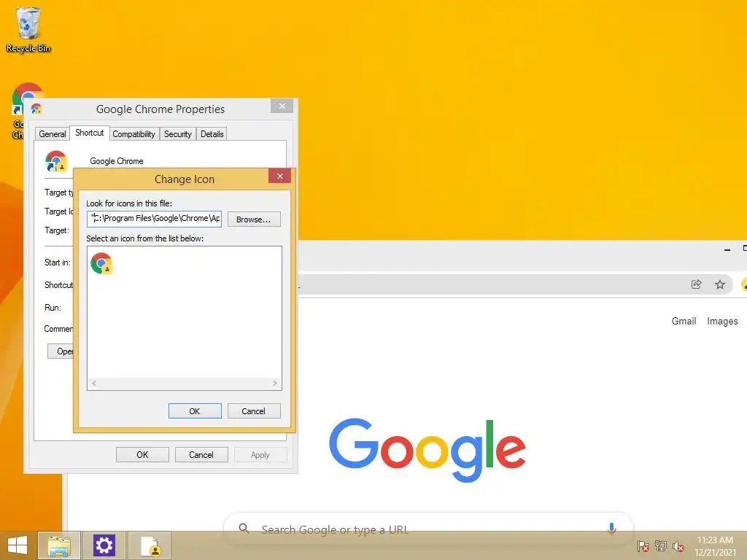
Task: Open the Compatibility tab
Action: (134, 134)
